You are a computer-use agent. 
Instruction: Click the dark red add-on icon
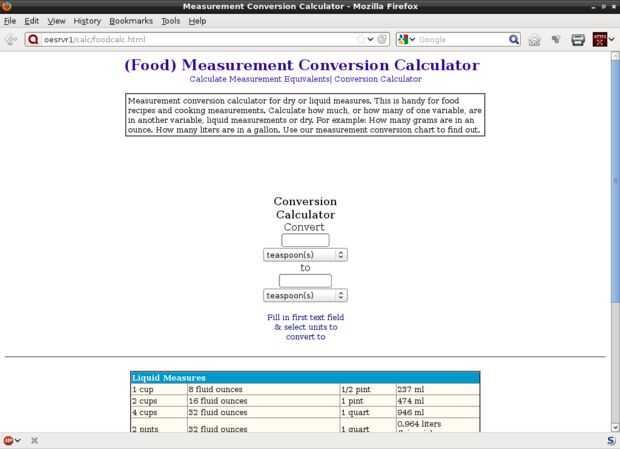599,40
